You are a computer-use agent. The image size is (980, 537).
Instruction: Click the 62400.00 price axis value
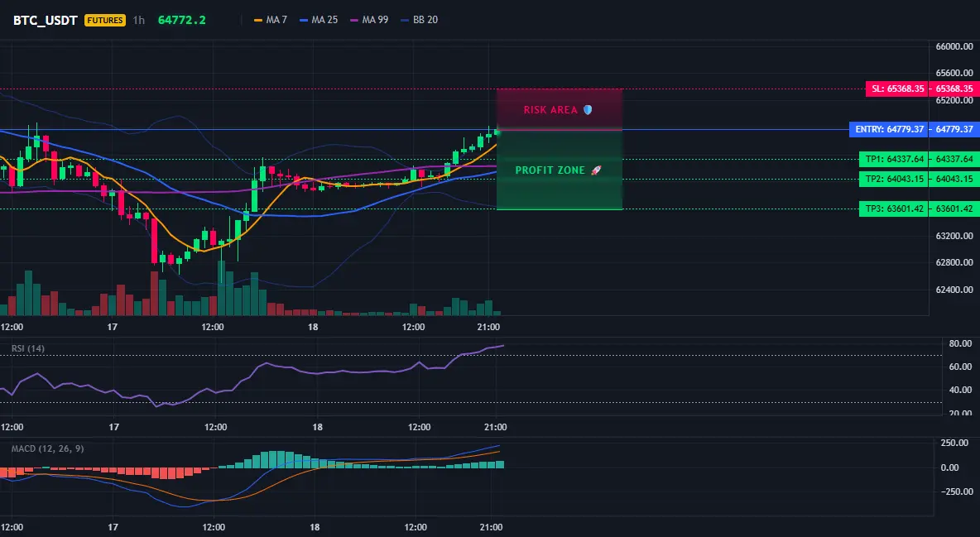pyautogui.click(x=954, y=290)
